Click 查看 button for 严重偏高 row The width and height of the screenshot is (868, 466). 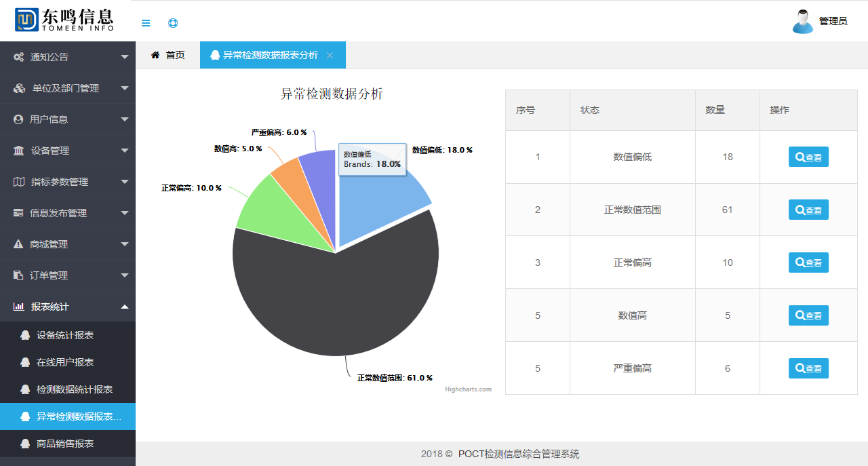click(808, 368)
